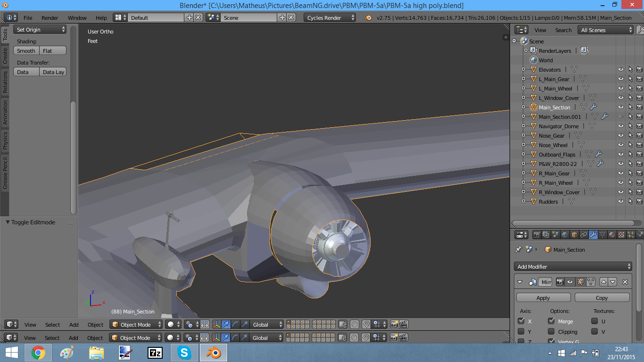644x362 pixels.
Task: Remove the Mirror modifier with the X
Action: click(625, 282)
